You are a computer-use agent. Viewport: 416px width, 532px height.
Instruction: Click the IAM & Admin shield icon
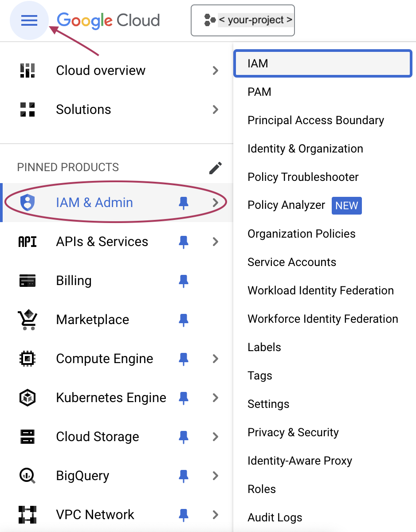27,203
